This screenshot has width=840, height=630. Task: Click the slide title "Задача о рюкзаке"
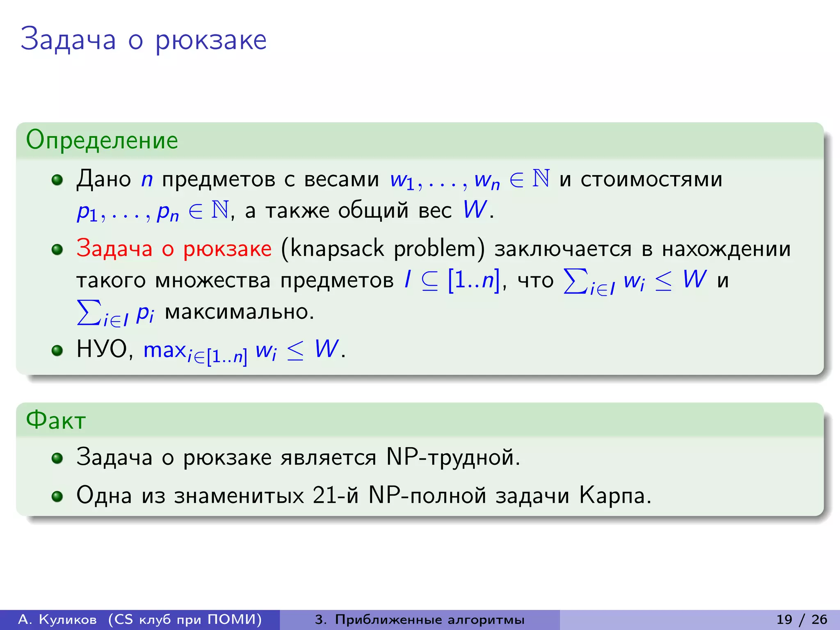[144, 40]
